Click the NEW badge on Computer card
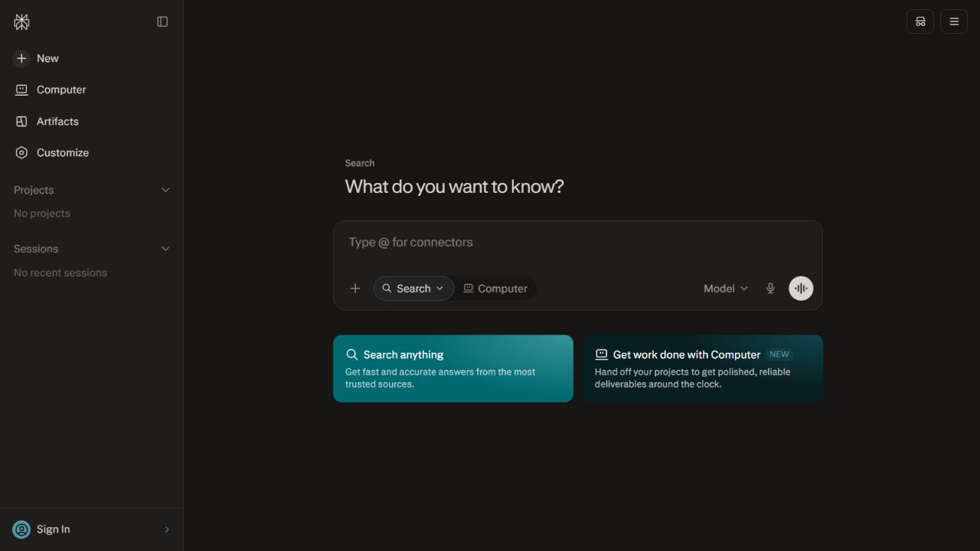This screenshot has height=551, width=980. (779, 354)
